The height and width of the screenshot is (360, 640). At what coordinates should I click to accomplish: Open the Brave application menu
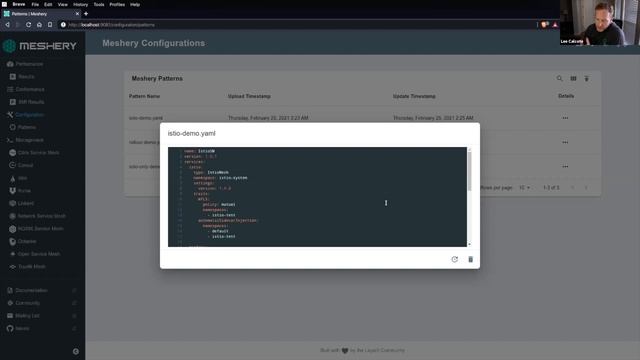(x=19, y=4)
